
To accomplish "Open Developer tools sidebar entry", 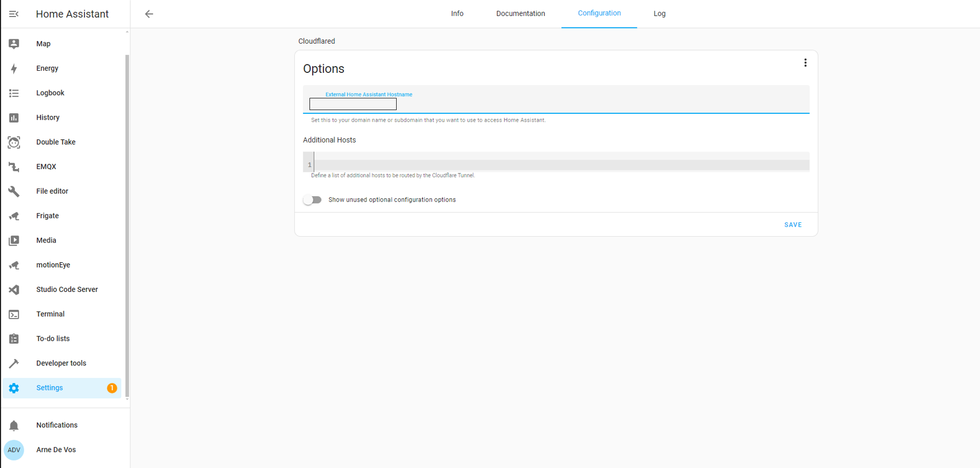I will point(62,363).
